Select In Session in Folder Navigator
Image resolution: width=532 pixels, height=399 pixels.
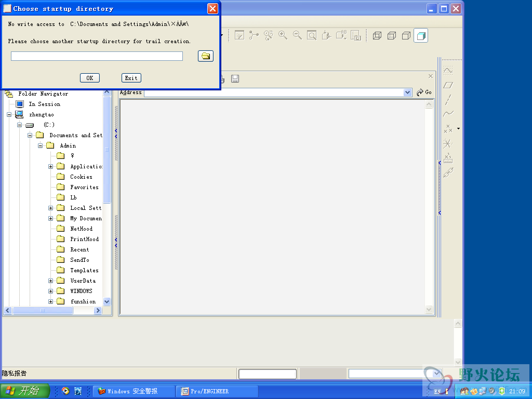tap(45, 104)
